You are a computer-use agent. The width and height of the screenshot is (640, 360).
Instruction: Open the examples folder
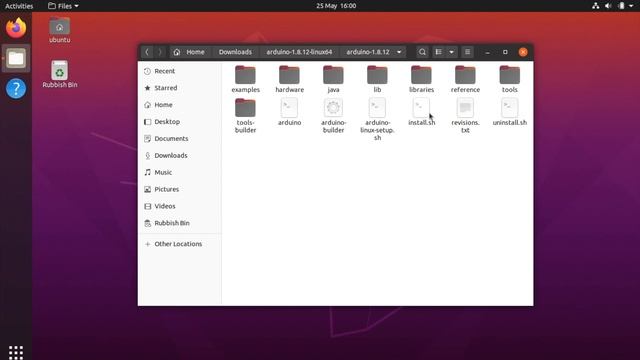[245, 79]
